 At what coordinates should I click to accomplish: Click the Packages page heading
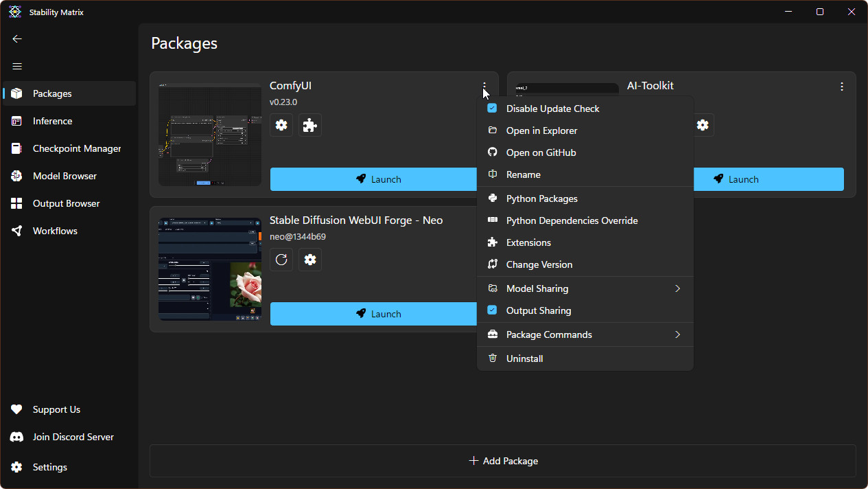coord(185,43)
